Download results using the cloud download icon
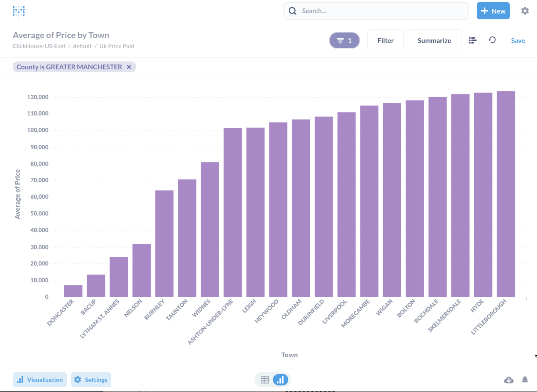Viewport: 537px width, 392px height. [509, 379]
